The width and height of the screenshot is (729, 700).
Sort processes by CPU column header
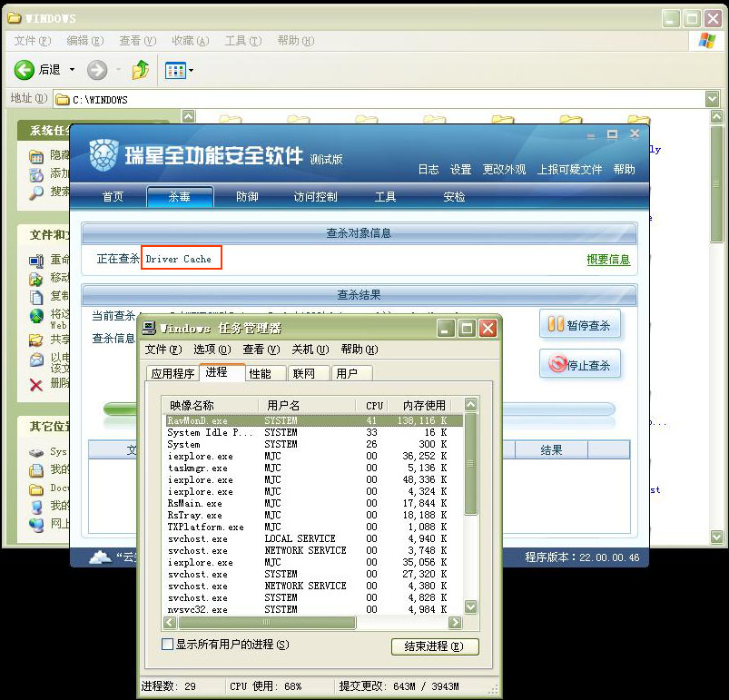372,405
